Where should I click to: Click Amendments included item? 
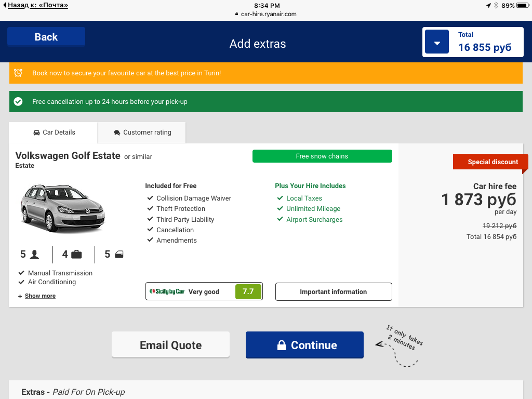coord(177,240)
